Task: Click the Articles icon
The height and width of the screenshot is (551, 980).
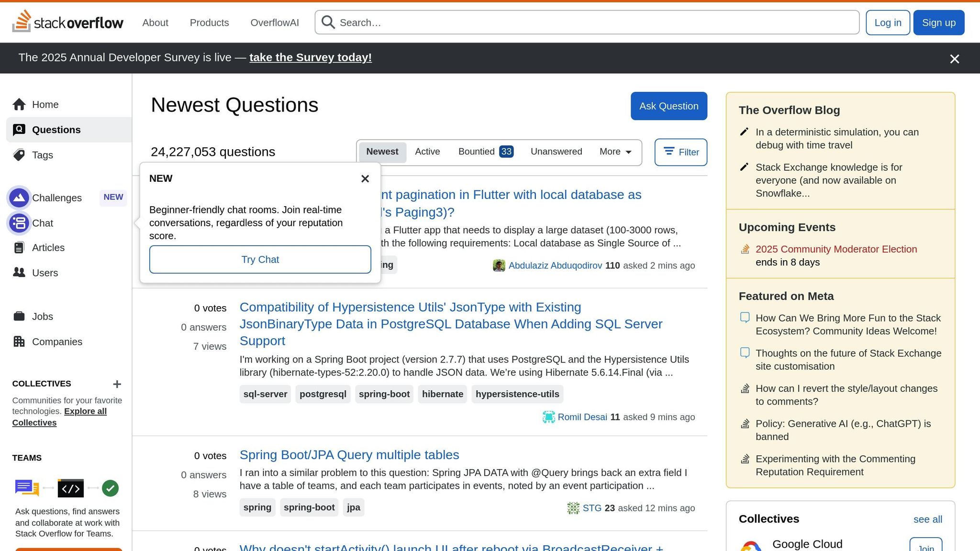Action: pos(19,247)
